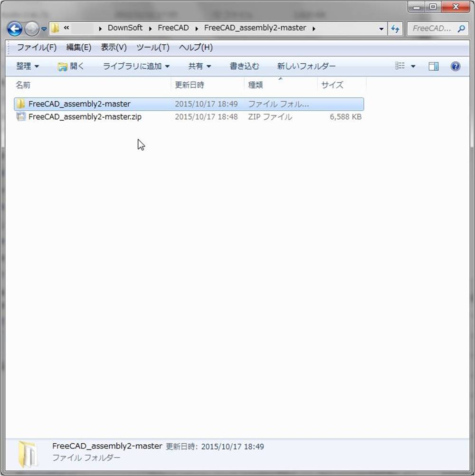Viewport: 475px width, 476px height.
Task: Open the ツール(T) menu
Action: coord(152,48)
